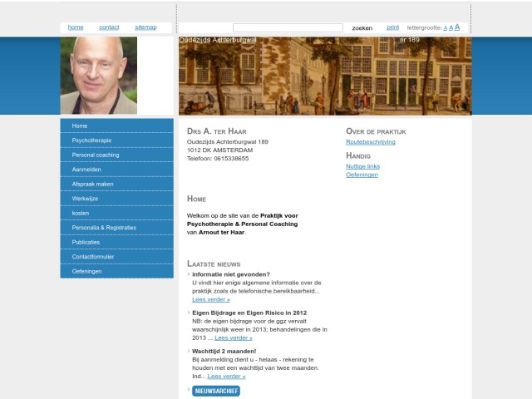The height and width of the screenshot is (399, 532).
Task: Go to Aanmelden in sidebar
Action: pos(116,170)
